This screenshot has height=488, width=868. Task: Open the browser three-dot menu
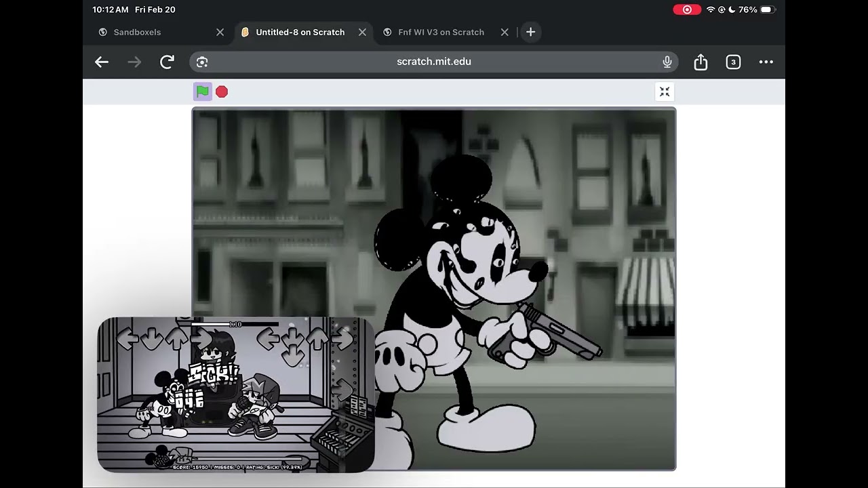coord(766,62)
